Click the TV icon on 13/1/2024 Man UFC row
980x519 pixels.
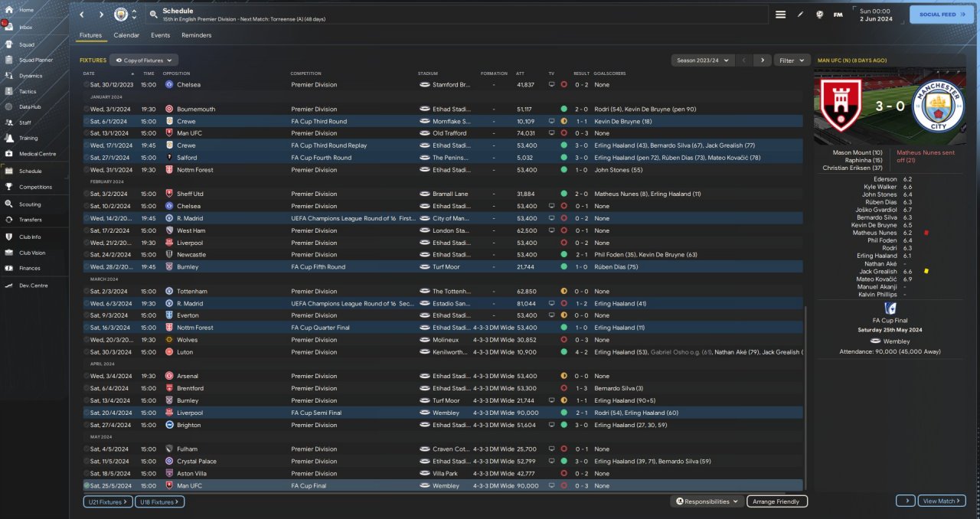551,133
